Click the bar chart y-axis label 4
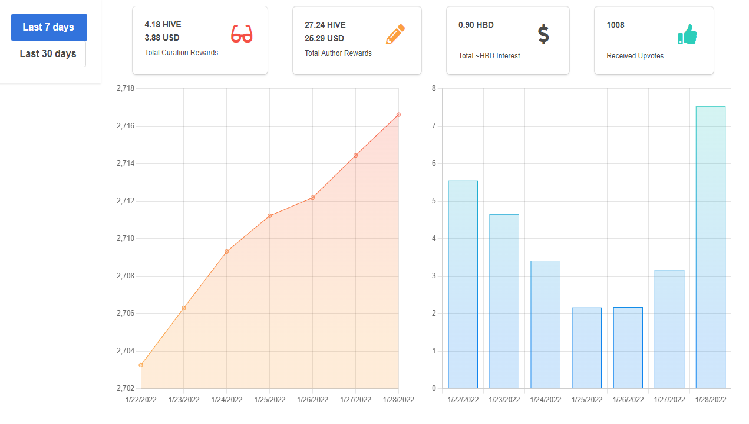 point(434,238)
